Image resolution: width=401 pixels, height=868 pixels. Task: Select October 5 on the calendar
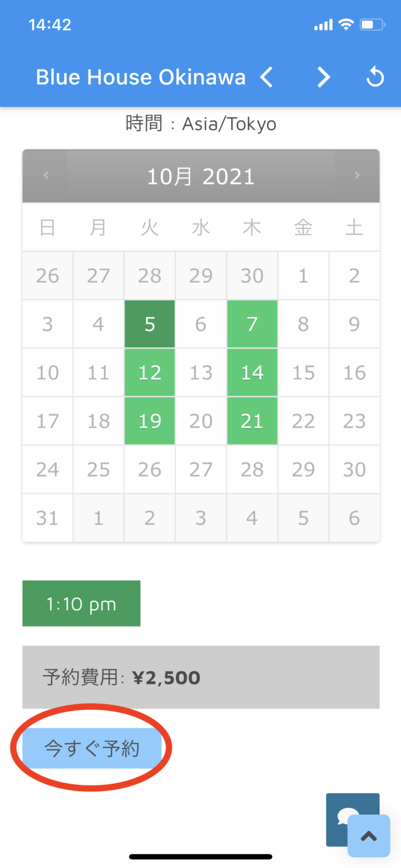[150, 324]
